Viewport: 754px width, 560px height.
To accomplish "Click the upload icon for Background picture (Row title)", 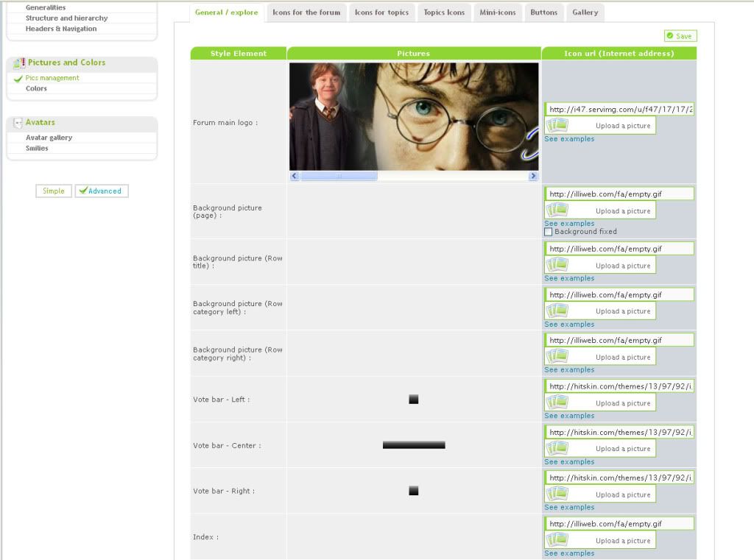I will click(557, 266).
